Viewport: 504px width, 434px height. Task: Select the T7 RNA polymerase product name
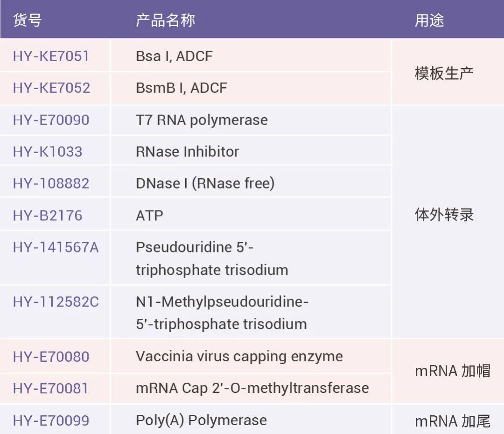coord(202,120)
